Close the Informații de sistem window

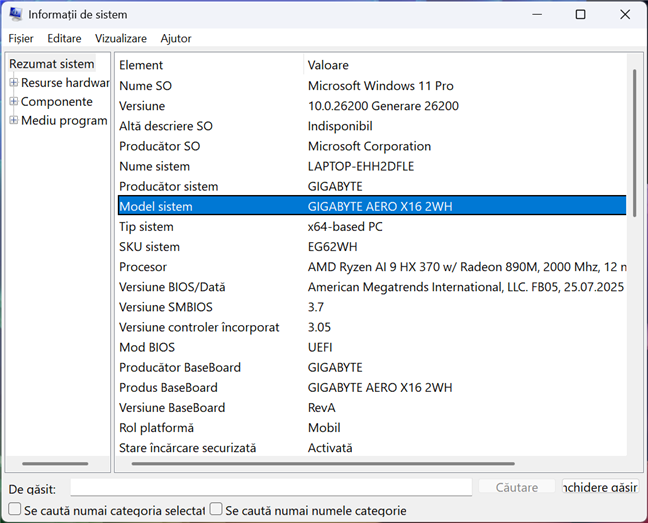625,14
